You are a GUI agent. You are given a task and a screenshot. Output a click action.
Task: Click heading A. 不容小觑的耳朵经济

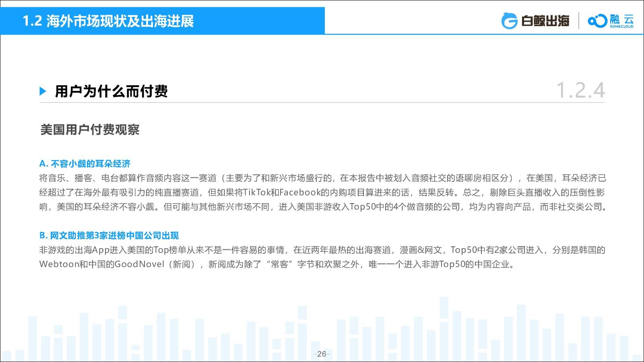pyautogui.click(x=85, y=164)
